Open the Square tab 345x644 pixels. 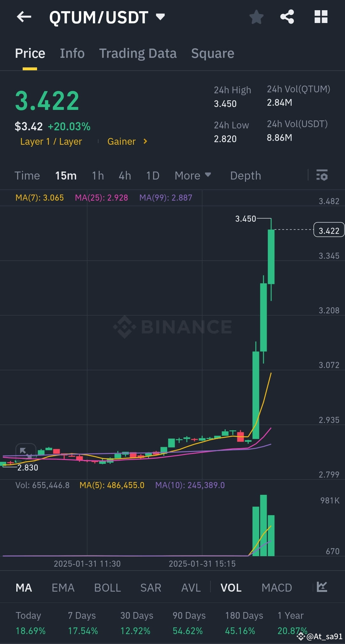(212, 53)
